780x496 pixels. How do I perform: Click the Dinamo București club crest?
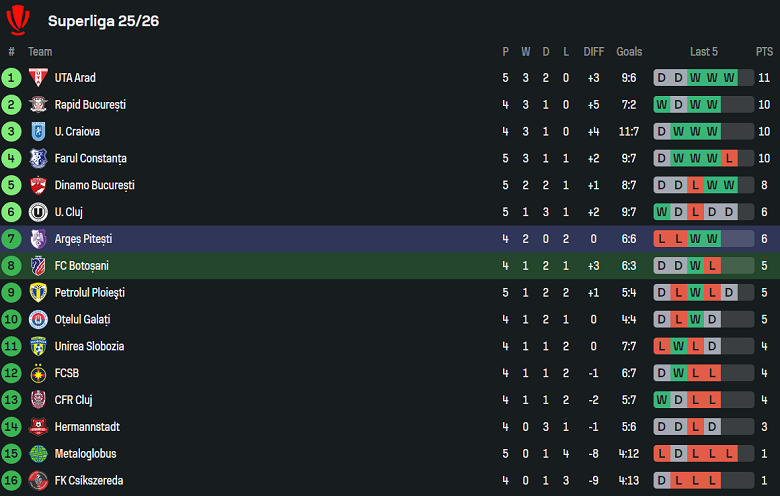pos(38,185)
